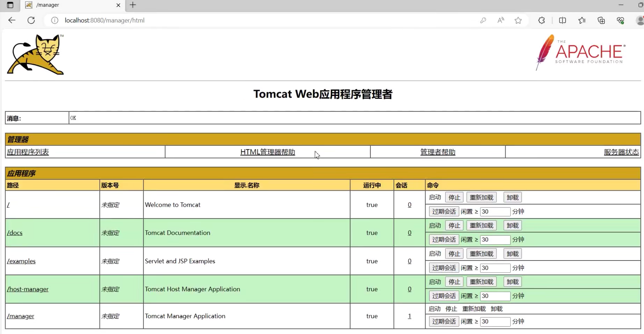Viewport: 644px width, 334px height.
Task: Expire sessions for /docs app
Action: tap(444, 240)
